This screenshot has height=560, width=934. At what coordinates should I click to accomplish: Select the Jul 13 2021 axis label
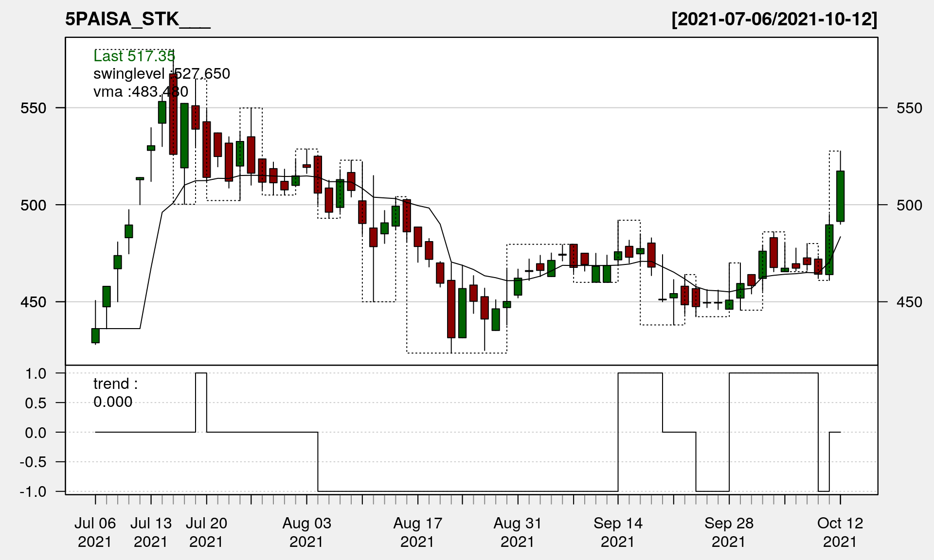click(x=151, y=532)
